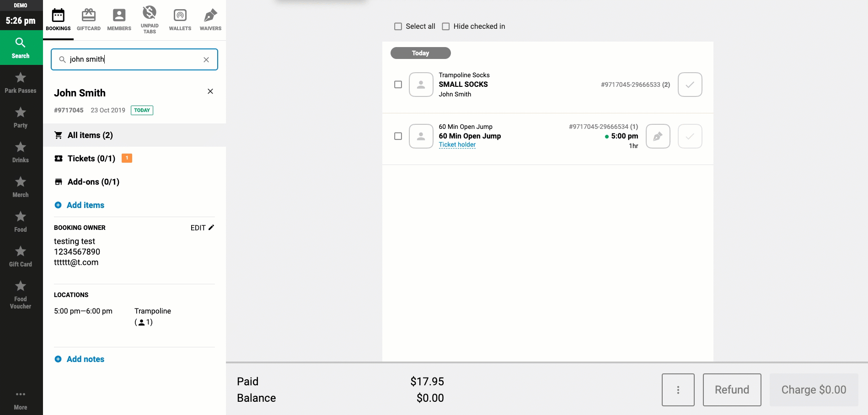Open the three-dot payment options menu
Viewport: 868px width, 415px height.
pyautogui.click(x=678, y=390)
